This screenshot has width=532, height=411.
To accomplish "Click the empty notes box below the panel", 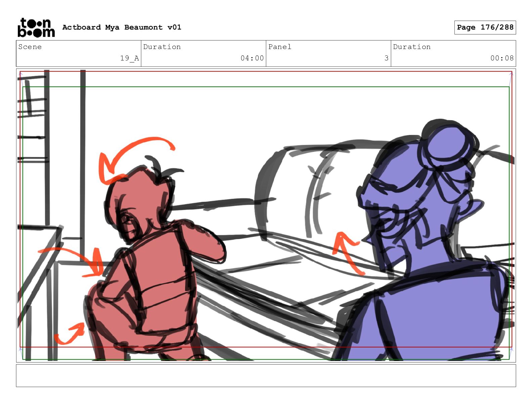I will (266, 376).
